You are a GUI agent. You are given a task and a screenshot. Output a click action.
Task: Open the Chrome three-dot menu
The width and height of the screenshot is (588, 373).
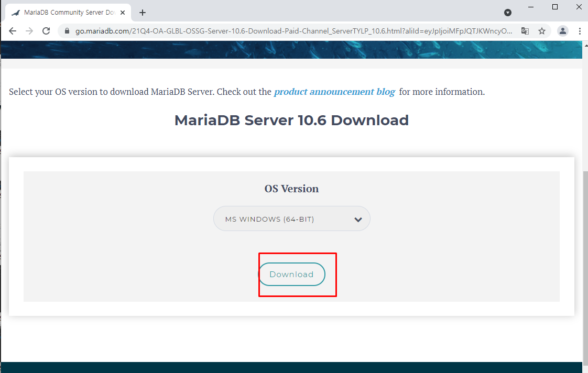pos(580,31)
